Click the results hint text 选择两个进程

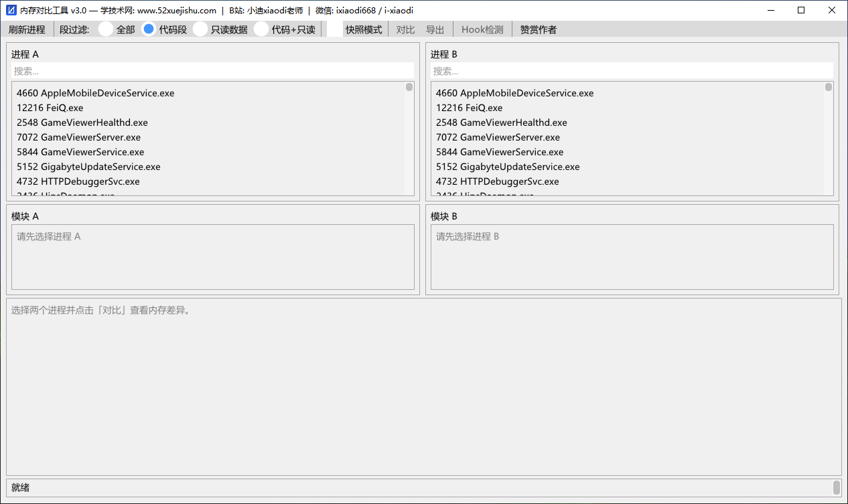tap(100, 310)
